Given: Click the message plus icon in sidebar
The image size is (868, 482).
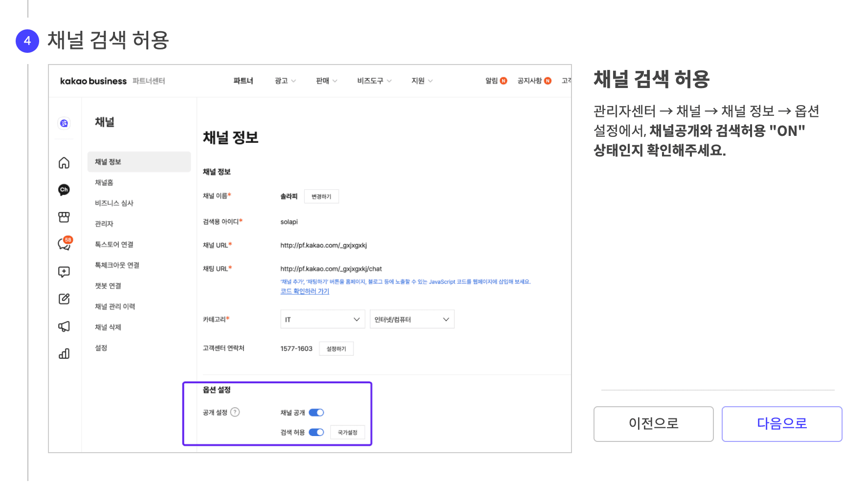Looking at the screenshot, I should [x=64, y=272].
